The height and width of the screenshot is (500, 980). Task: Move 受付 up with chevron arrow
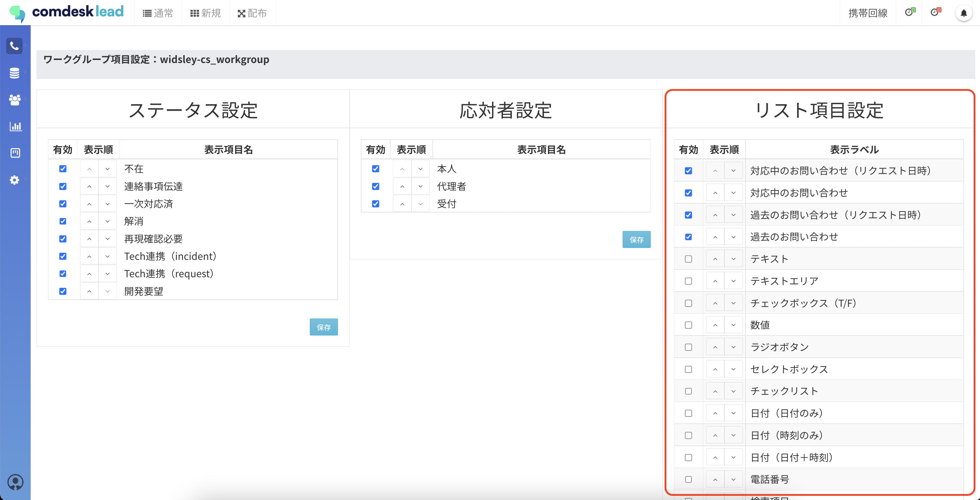pos(402,204)
